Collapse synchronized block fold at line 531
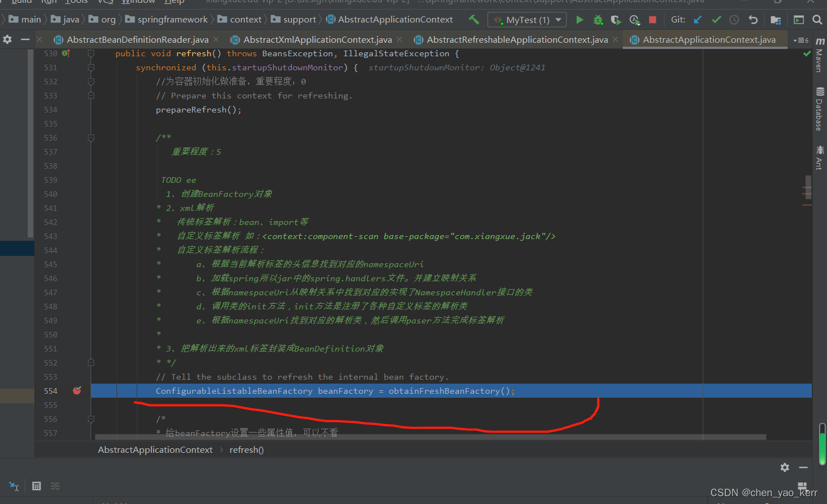The image size is (827, 504). (91, 67)
